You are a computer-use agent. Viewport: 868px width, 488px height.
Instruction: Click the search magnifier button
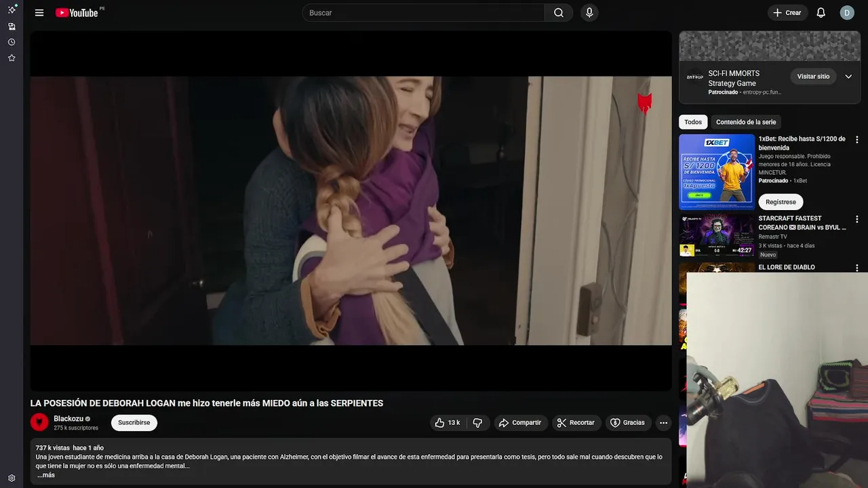pos(559,13)
